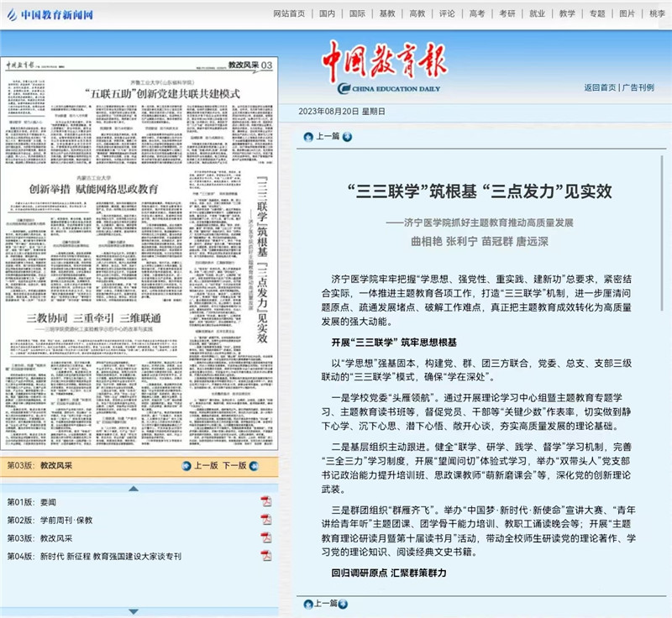Download the PDF for 第01版 要闻

266,501
